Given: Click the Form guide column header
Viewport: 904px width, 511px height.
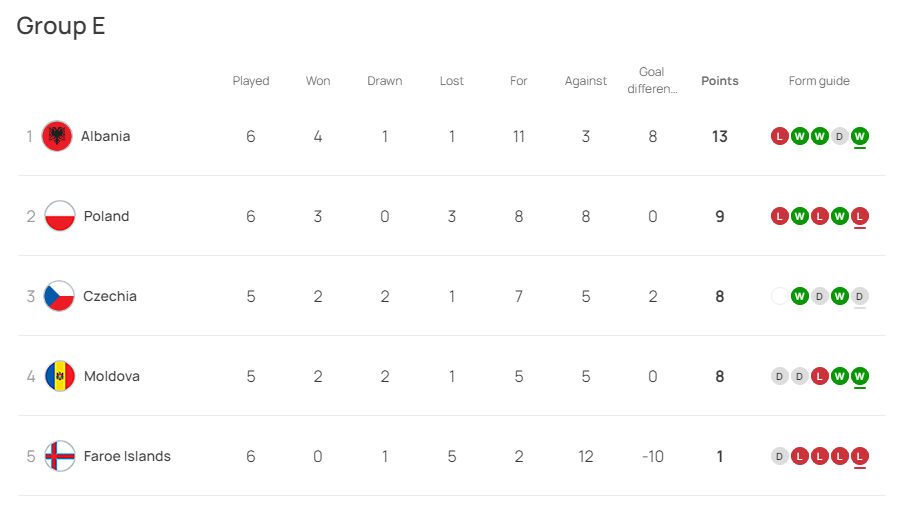Looking at the screenshot, I should click(819, 81).
